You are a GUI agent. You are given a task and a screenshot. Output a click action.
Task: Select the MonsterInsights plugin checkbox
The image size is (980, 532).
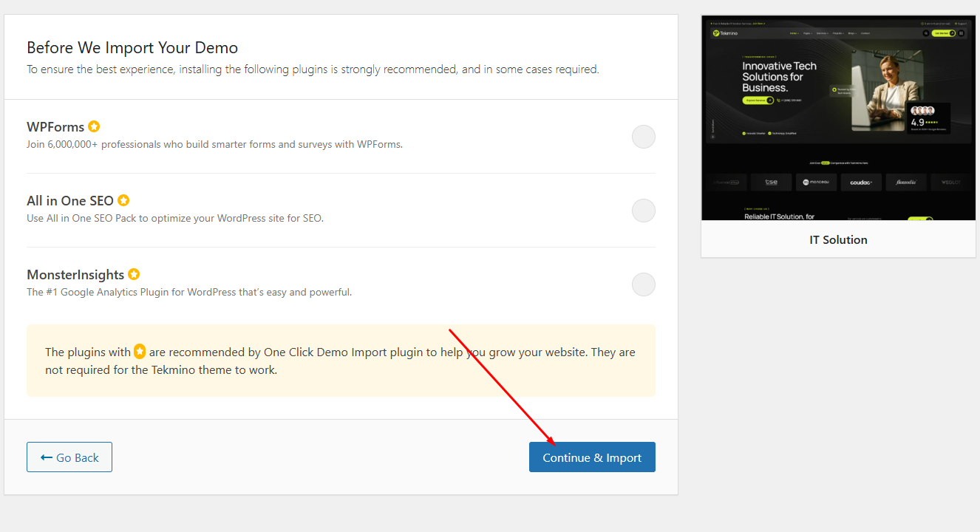tap(643, 284)
